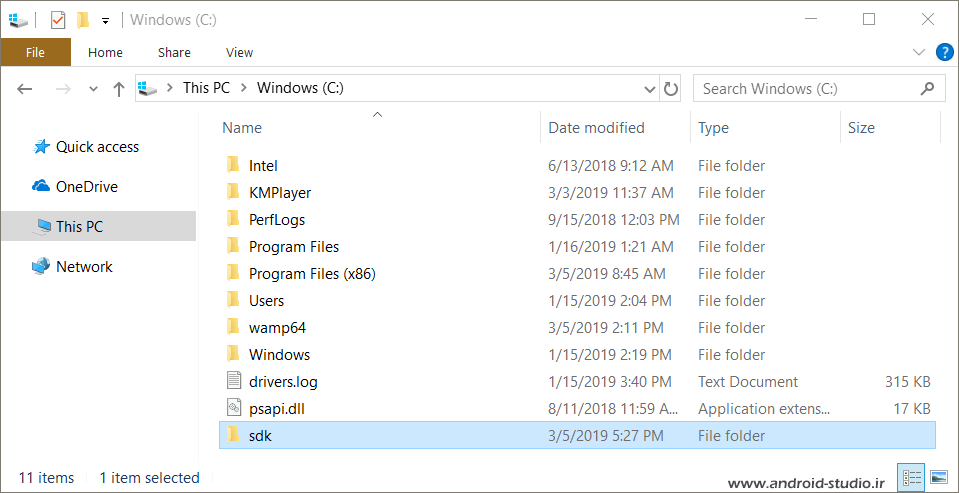This screenshot has width=959, height=493.
Task: Switch to Large icons view in status bar
Action: (x=939, y=477)
